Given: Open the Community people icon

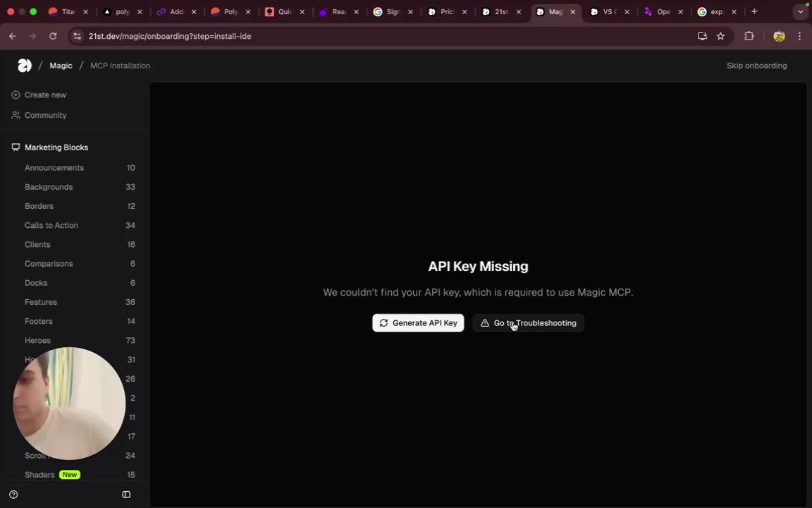Looking at the screenshot, I should (x=16, y=115).
